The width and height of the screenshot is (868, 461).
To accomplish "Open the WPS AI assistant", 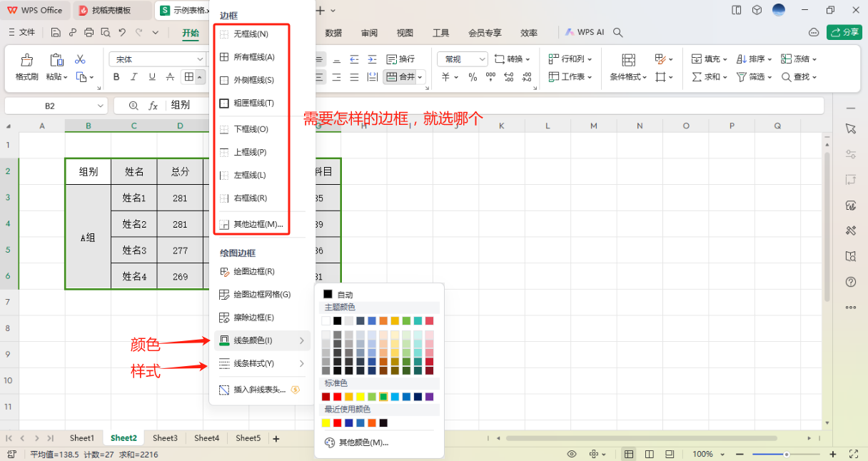I will tap(585, 32).
